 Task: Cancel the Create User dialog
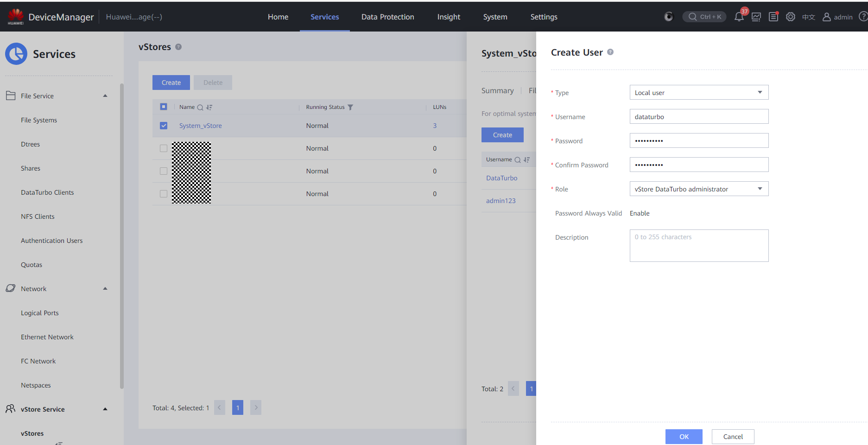click(733, 437)
